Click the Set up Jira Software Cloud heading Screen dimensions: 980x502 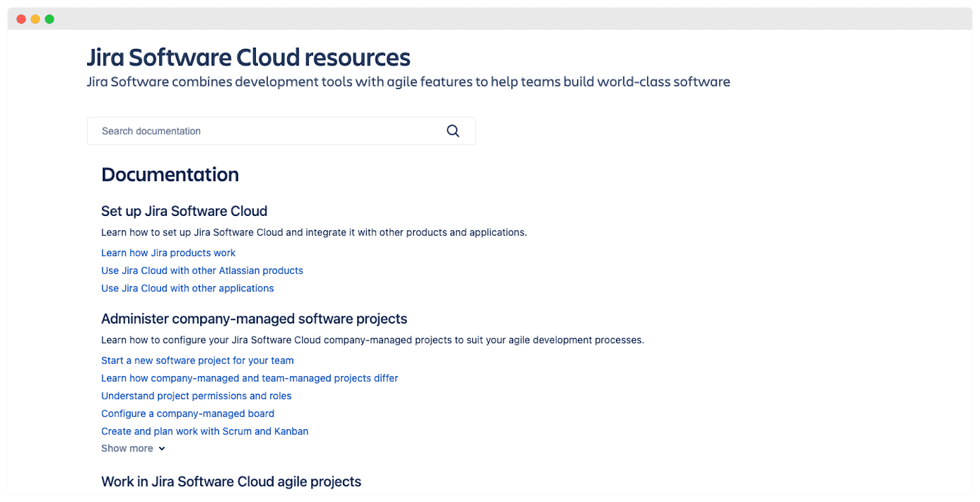click(x=184, y=211)
